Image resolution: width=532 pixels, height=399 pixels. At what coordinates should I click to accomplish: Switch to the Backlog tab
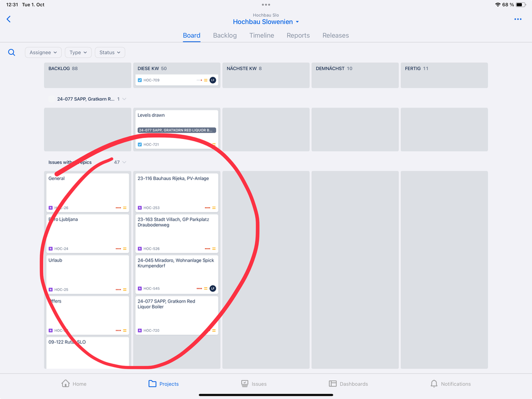click(225, 35)
